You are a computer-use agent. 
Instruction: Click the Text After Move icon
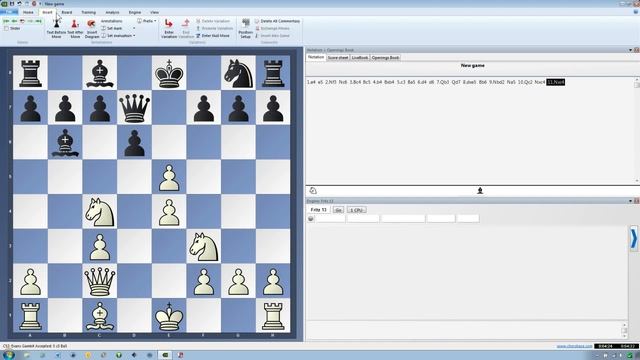tap(75, 24)
